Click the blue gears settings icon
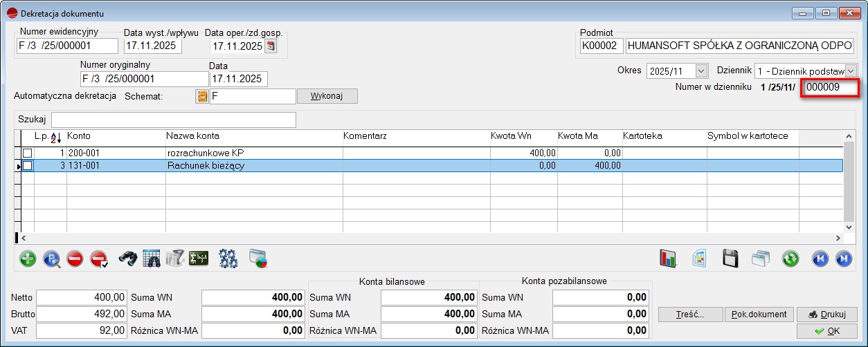868x347 pixels. coord(228,259)
